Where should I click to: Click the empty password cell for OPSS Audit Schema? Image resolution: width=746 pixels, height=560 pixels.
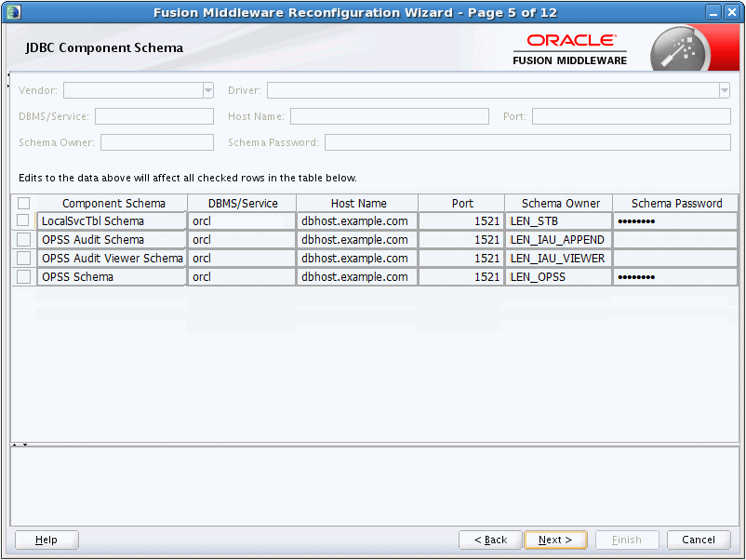pos(675,239)
